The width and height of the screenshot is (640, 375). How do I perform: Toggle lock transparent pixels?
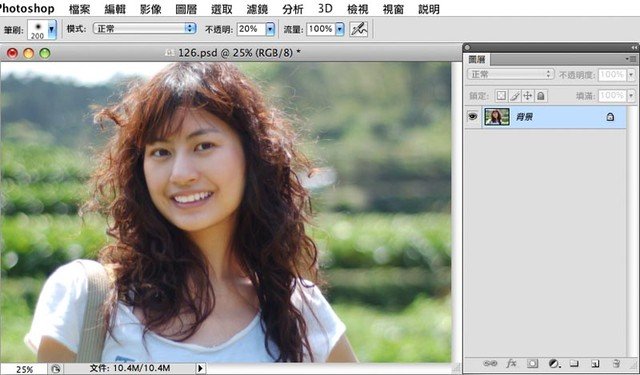[501, 96]
